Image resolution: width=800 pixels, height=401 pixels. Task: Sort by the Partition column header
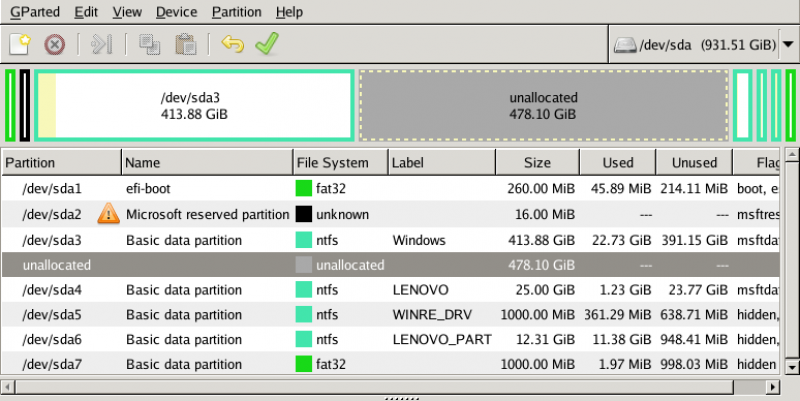(x=61, y=163)
